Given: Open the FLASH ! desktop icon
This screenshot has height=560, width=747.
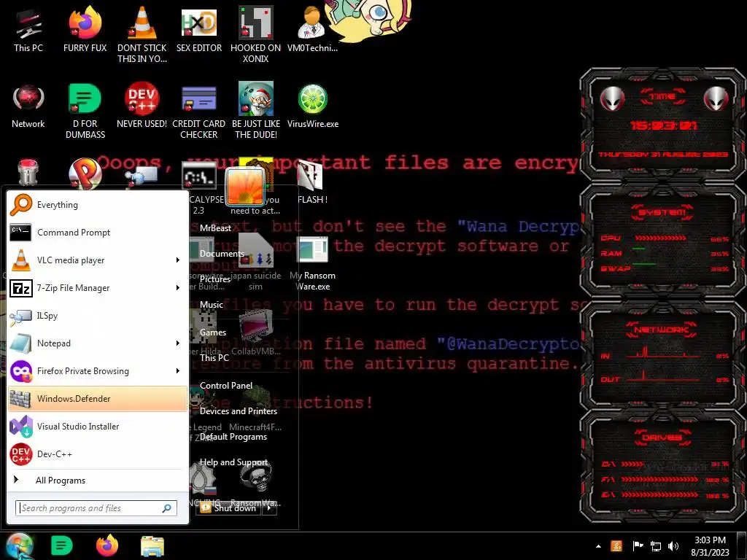Looking at the screenshot, I should [x=312, y=182].
